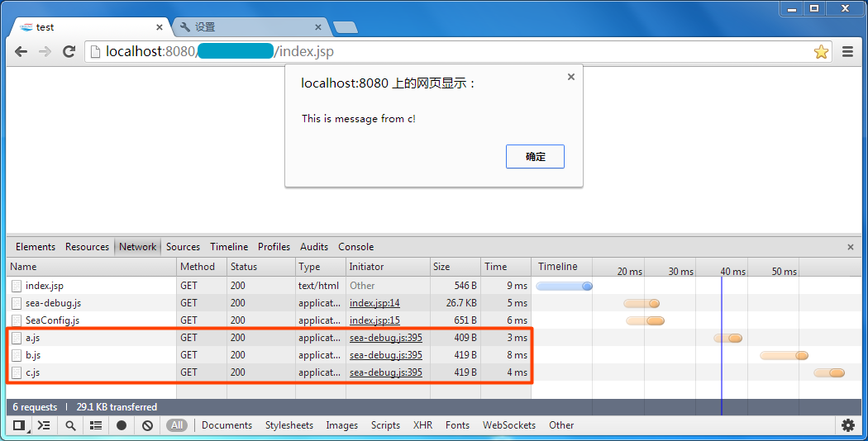Close the DevTools panel
This screenshot has width=868, height=441.
point(851,247)
